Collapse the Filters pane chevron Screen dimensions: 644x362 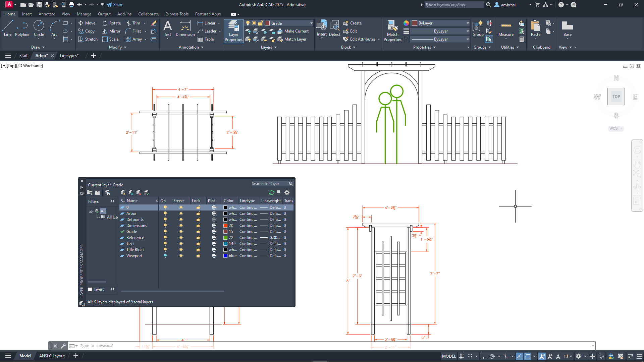[x=112, y=201]
